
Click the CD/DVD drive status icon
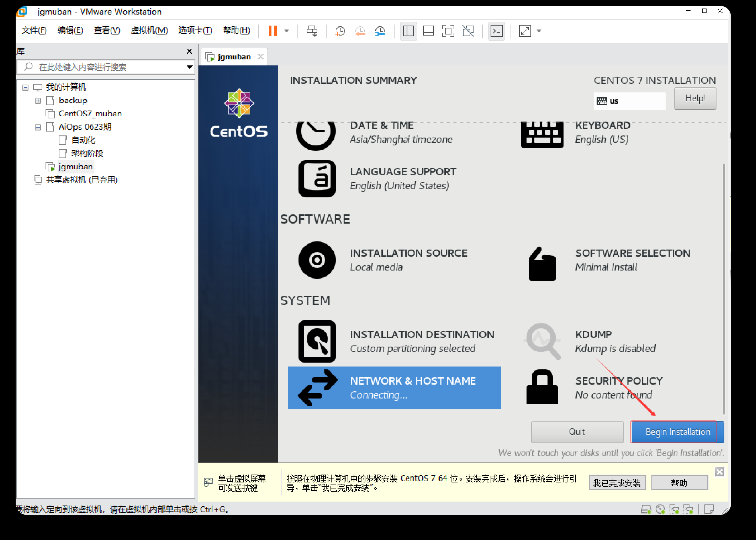click(660, 509)
